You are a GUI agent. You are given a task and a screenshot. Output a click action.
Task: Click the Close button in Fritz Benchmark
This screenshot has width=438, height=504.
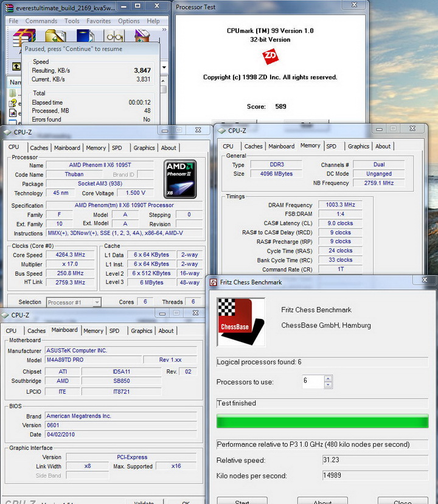tap(403, 500)
